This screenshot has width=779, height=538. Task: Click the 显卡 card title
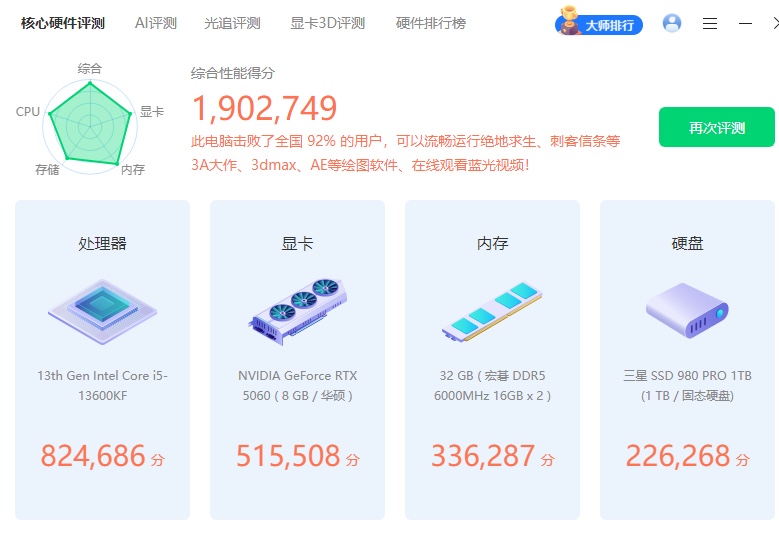298,243
